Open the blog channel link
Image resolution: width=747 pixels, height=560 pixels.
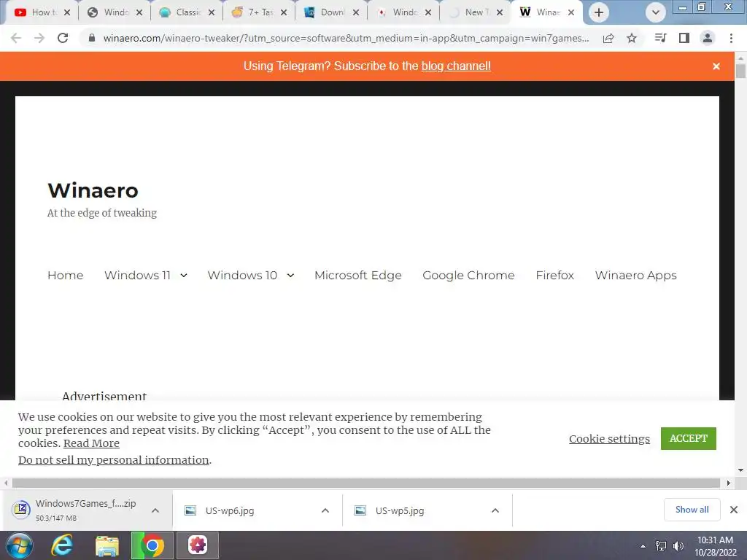pyautogui.click(x=456, y=66)
